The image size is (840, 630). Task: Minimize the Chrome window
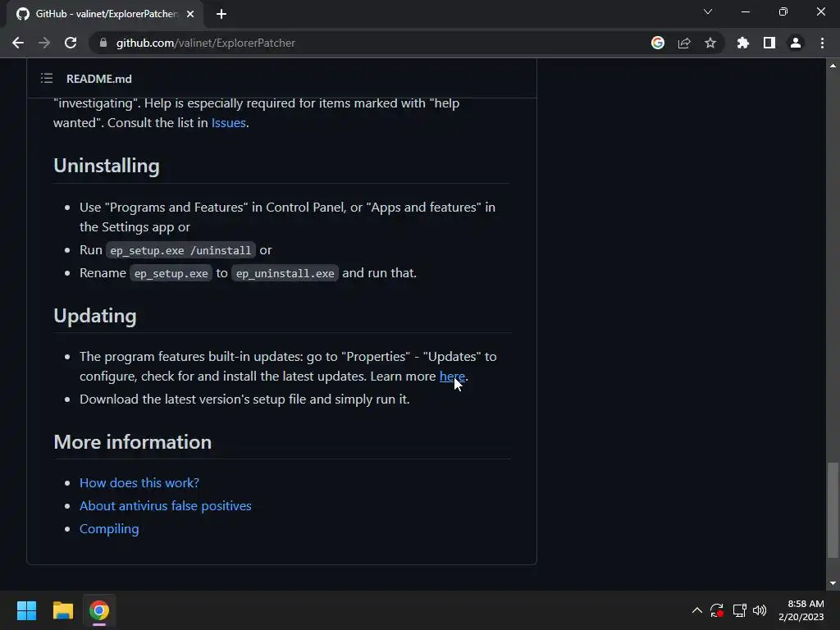click(x=745, y=11)
